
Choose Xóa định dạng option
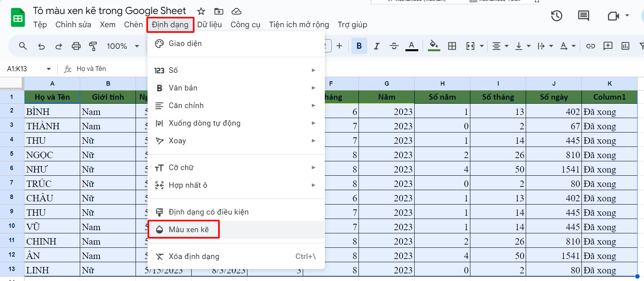coord(236,257)
